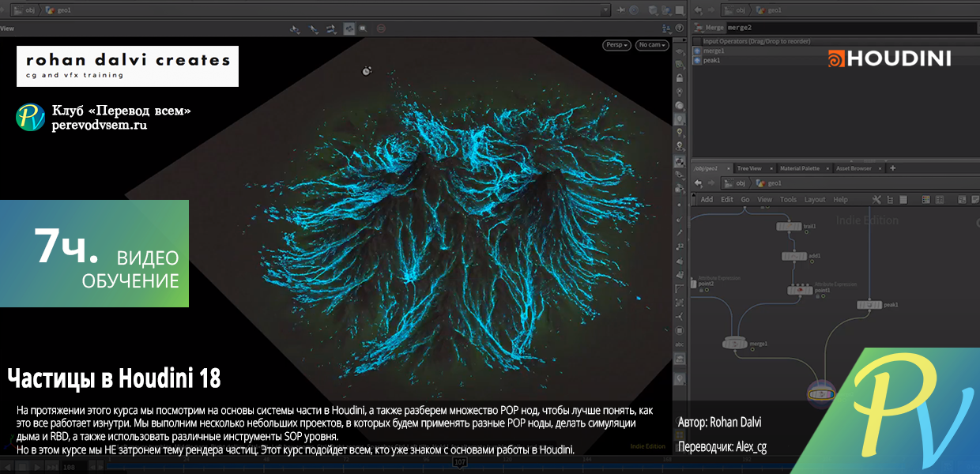Click the circular target icon beside the pin
Screen dimensions: 980x474
pos(634,10)
